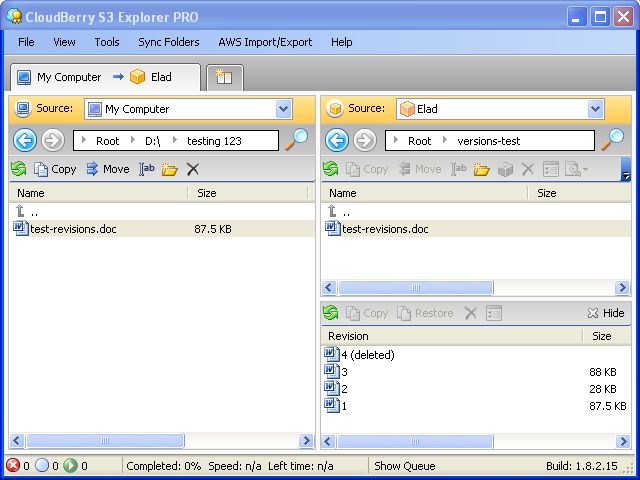
Task: Go forward in the left pane navigation
Action: 53,140
